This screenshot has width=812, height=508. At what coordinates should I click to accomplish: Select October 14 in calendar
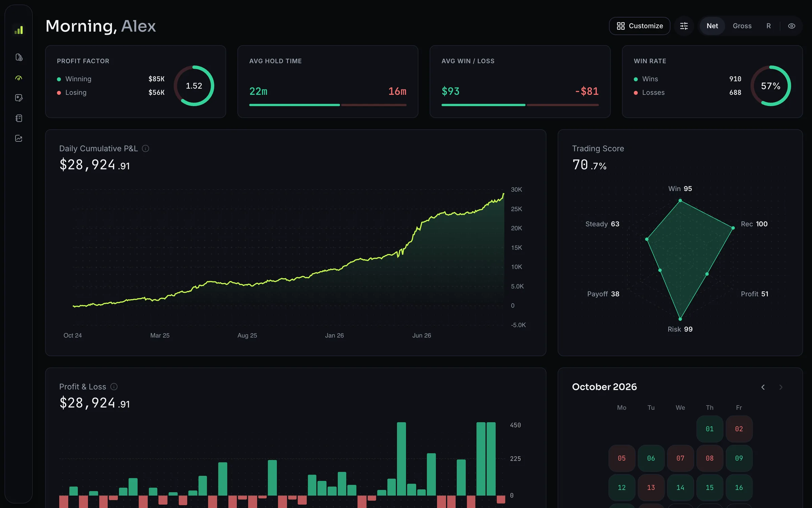click(x=680, y=488)
